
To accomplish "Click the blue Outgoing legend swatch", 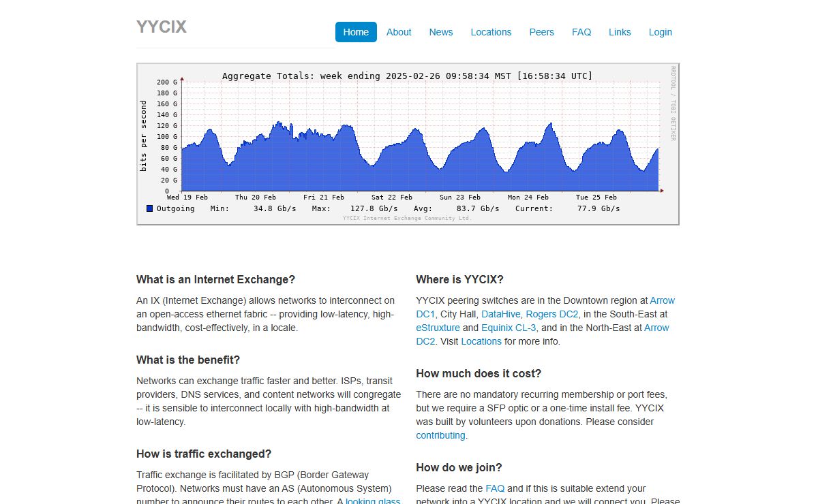I will click(x=149, y=208).
